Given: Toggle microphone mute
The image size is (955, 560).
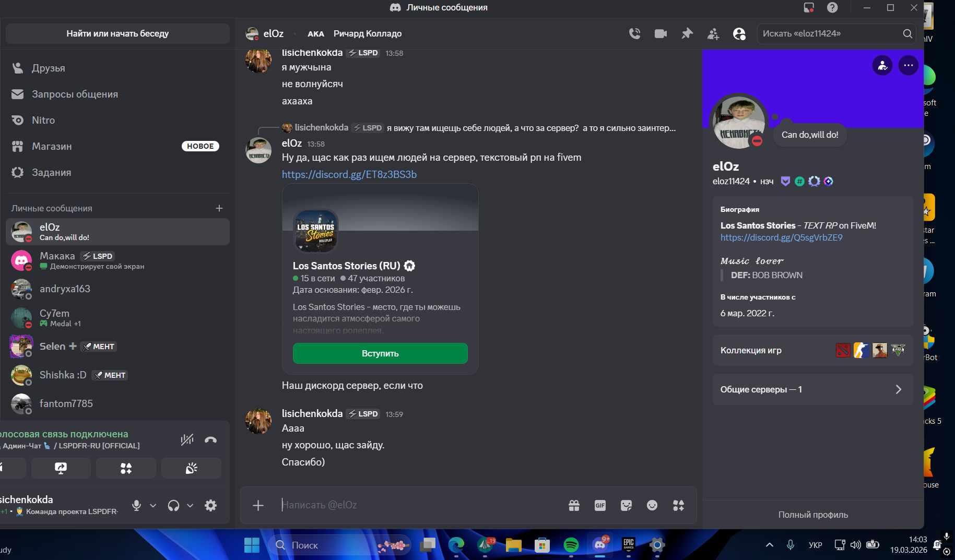Looking at the screenshot, I should click(x=136, y=505).
